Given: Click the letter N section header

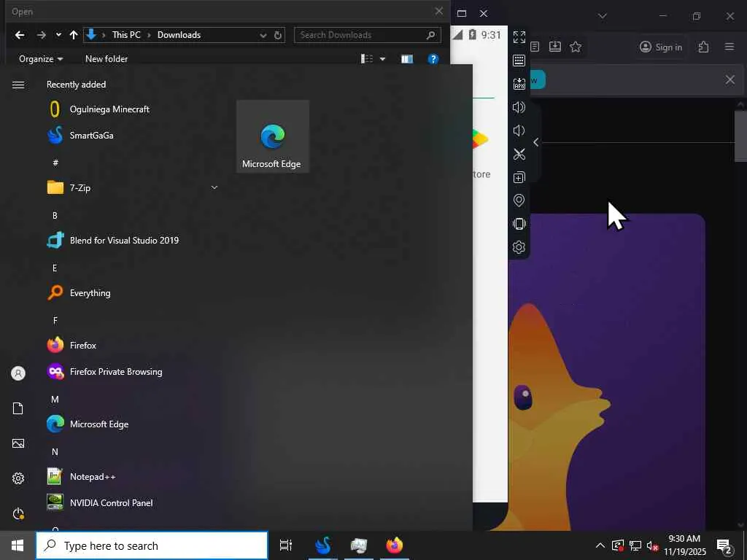Looking at the screenshot, I should [x=55, y=451].
